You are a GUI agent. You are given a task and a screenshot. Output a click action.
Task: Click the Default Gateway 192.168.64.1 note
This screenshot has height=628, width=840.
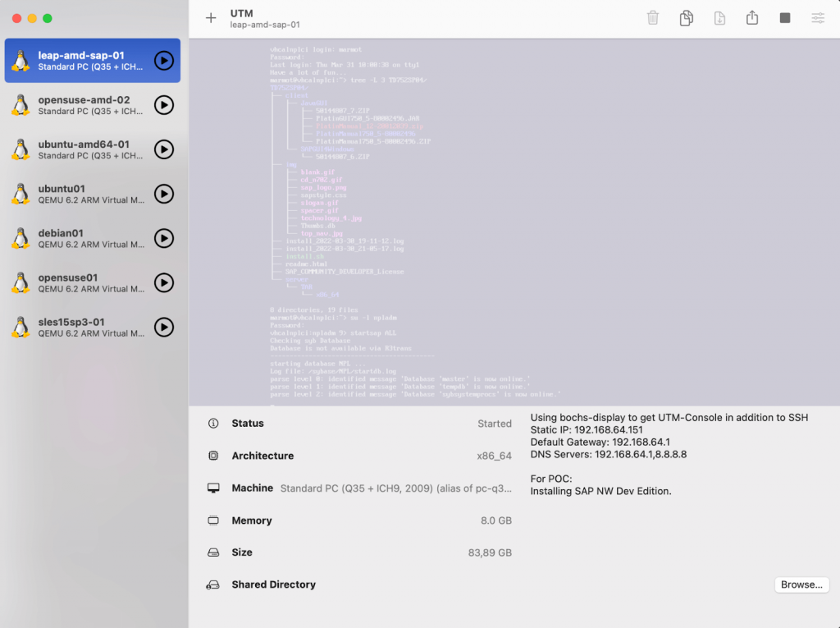600,442
